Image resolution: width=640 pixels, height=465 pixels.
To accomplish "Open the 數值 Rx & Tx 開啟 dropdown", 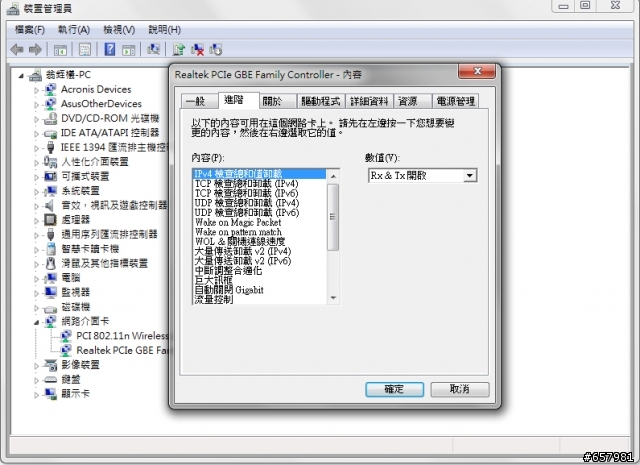I will [470, 176].
